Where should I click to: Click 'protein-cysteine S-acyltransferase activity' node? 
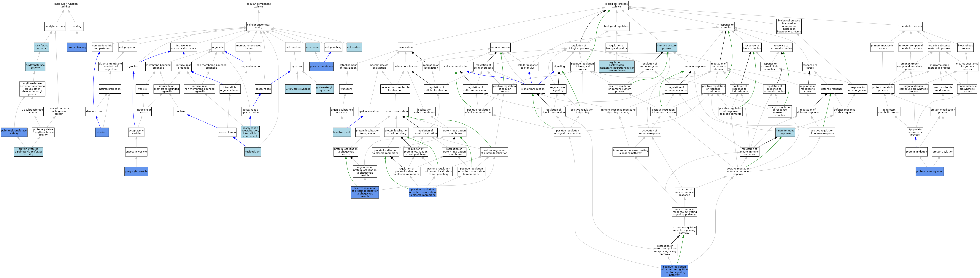click(43, 132)
